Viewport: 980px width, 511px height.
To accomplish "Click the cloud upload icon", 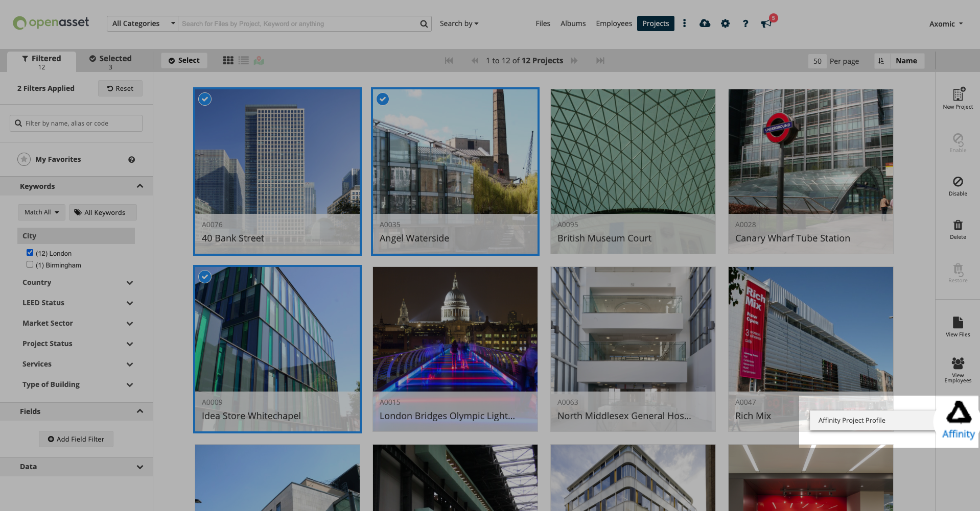I will 705,23.
